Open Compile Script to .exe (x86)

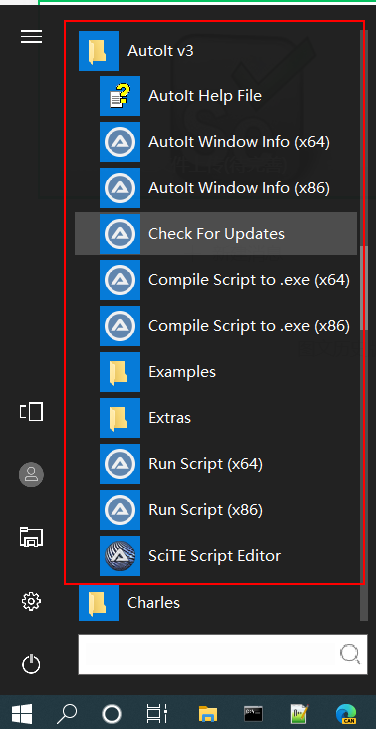coord(216,326)
